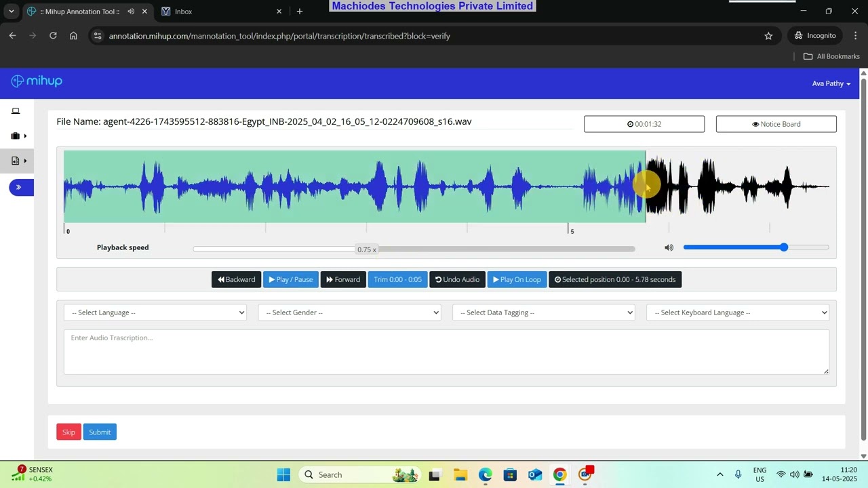Toggle audio with Play / Pause button

[291, 279]
